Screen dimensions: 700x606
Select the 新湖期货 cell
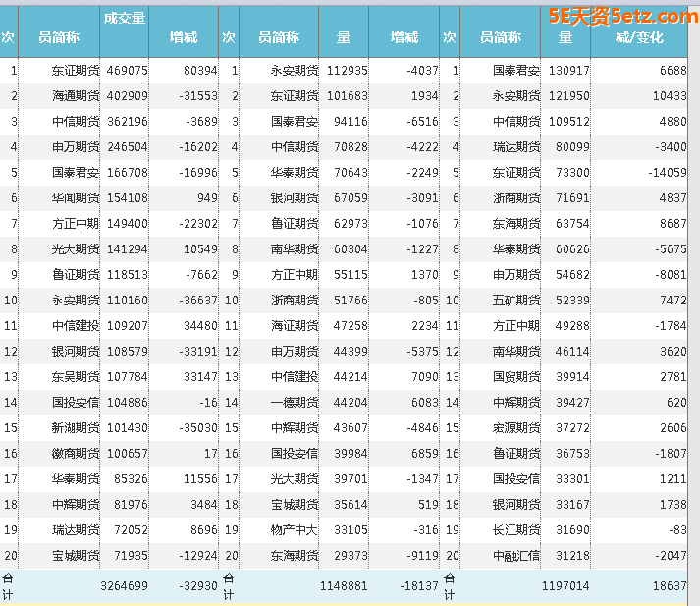76,428
